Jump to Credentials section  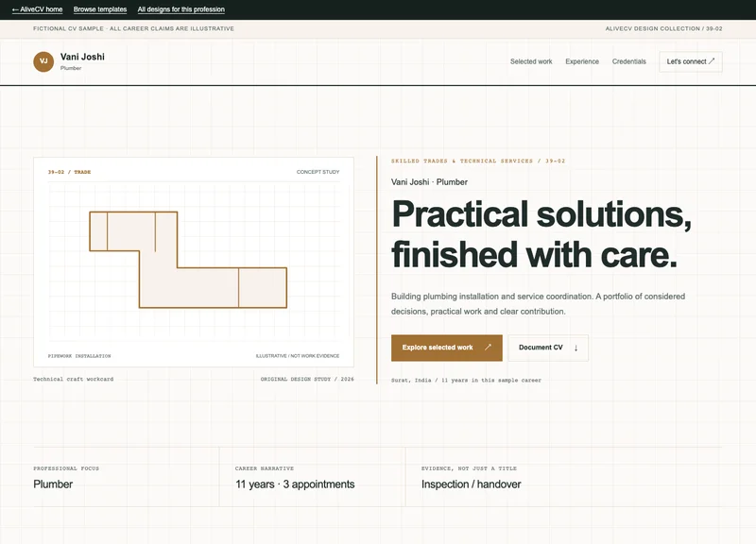[628, 61]
